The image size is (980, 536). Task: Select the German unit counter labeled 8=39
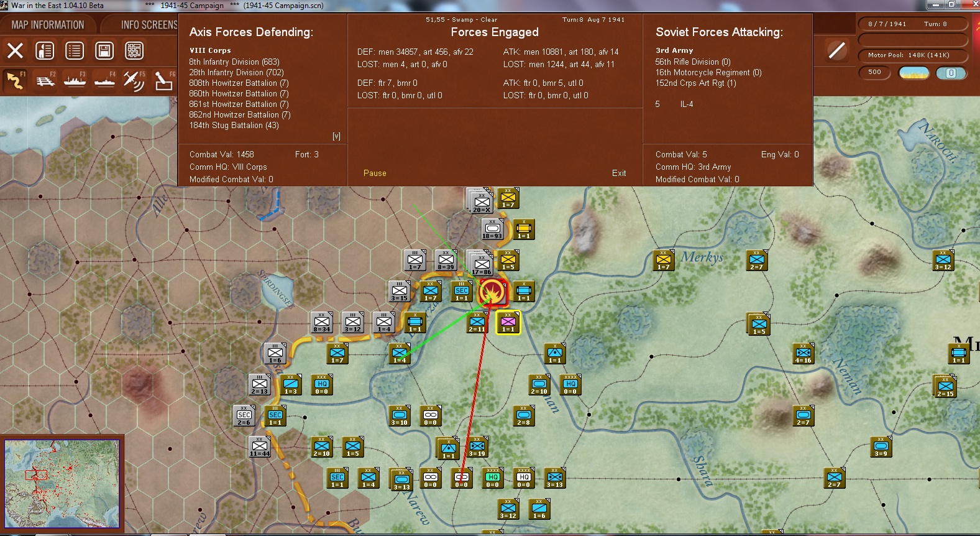tap(446, 261)
